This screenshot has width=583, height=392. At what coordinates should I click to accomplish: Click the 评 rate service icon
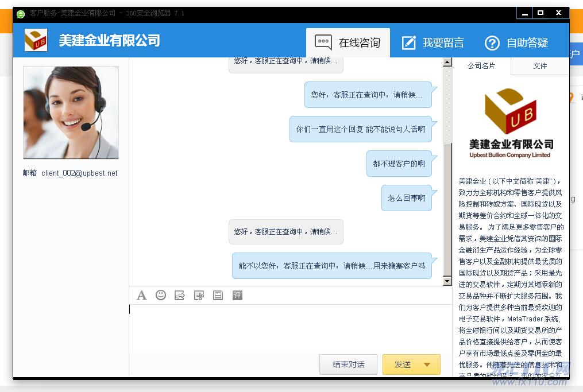pyautogui.click(x=237, y=296)
